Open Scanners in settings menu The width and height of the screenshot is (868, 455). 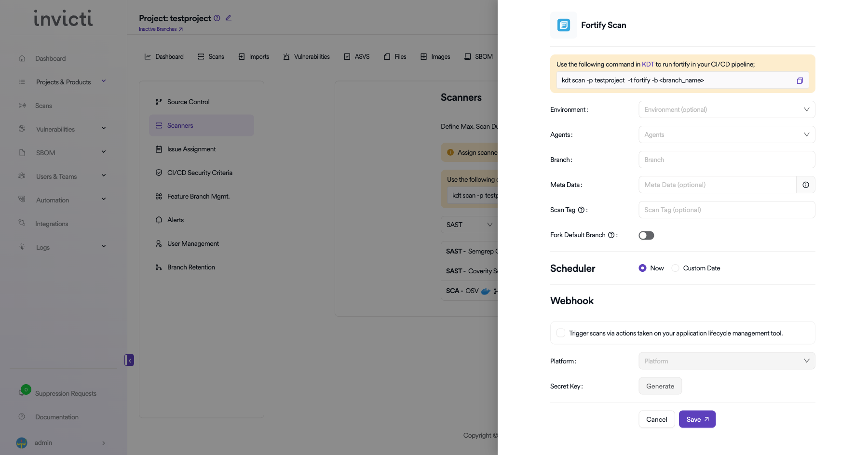pyautogui.click(x=202, y=125)
